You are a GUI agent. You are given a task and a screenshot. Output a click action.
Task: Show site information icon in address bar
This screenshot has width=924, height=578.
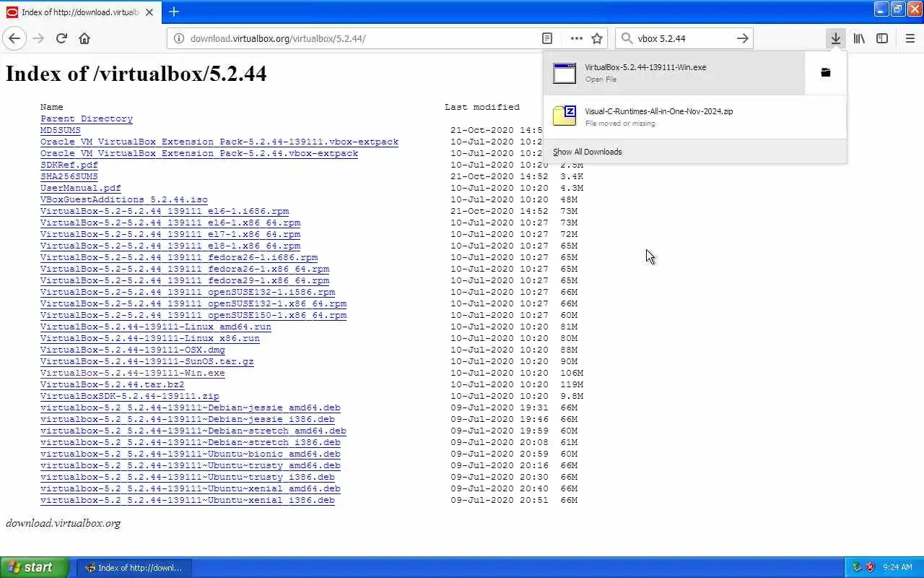179,38
